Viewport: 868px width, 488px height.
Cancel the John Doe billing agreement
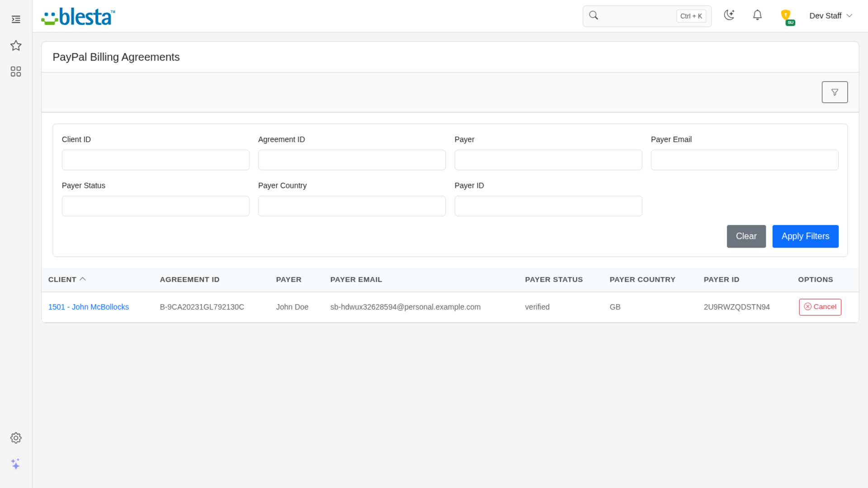click(x=820, y=307)
